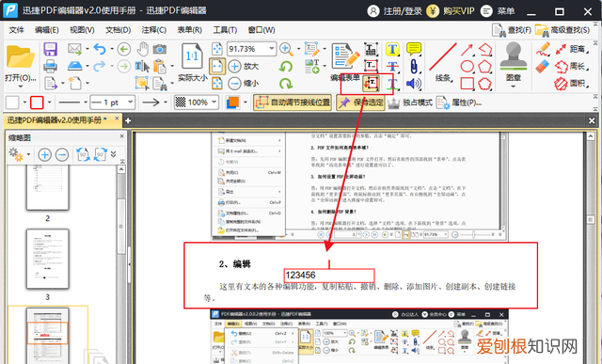The image size is (602, 364).
Task: Open the 属性(P)... properties button
Action: point(459,103)
